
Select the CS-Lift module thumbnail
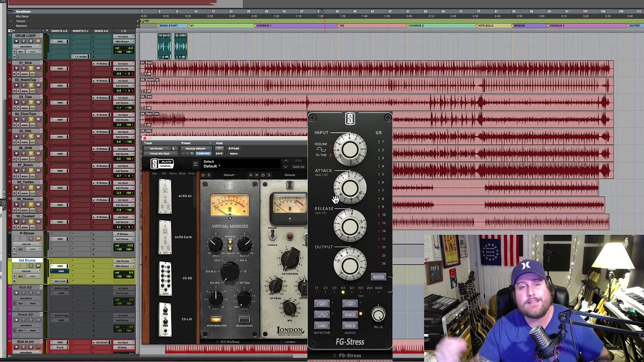pos(165,320)
